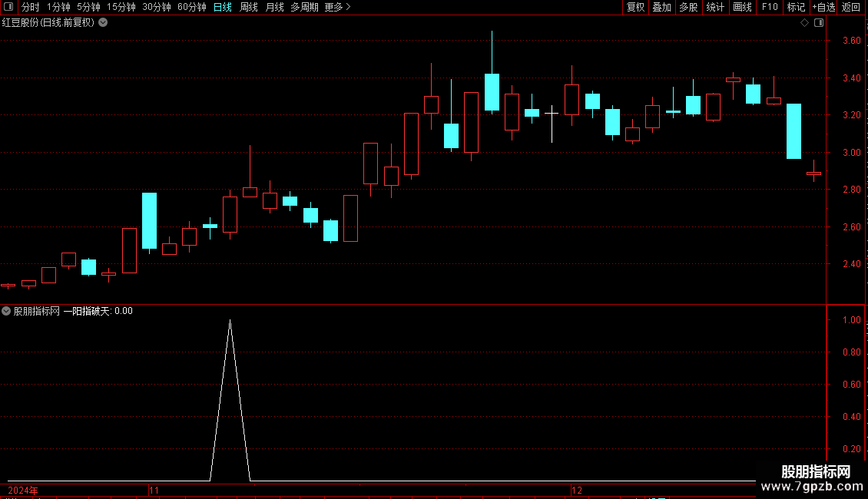Image resolution: width=868 pixels, height=499 pixels.
Task: Click the 一阳指破天 indicator label
Action: (x=88, y=311)
